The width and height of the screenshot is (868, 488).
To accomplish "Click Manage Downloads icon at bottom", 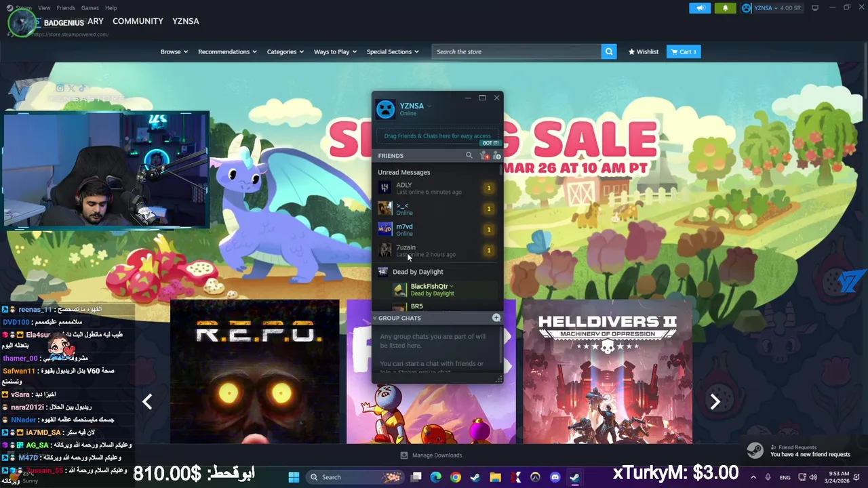I will click(x=404, y=455).
